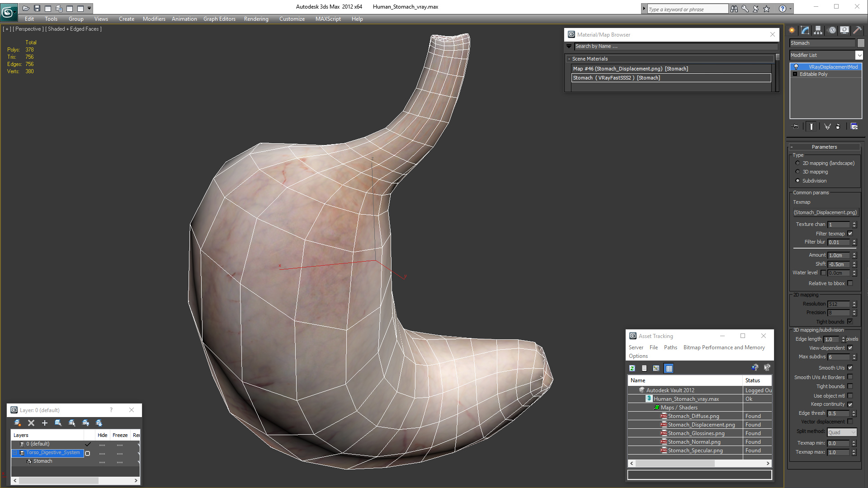The height and width of the screenshot is (488, 868).
Task: Click the search binoculars icon in title bar
Action: pos(734,9)
